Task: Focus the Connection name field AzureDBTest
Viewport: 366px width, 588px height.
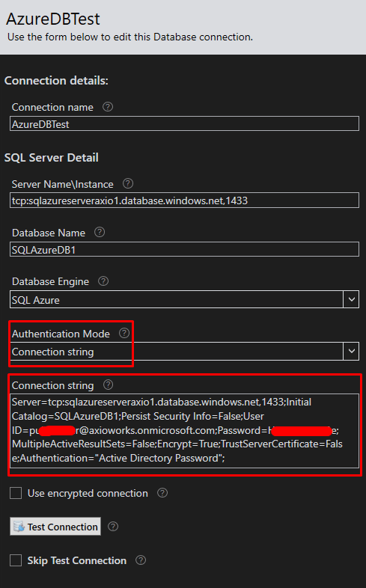Action: click(184, 123)
